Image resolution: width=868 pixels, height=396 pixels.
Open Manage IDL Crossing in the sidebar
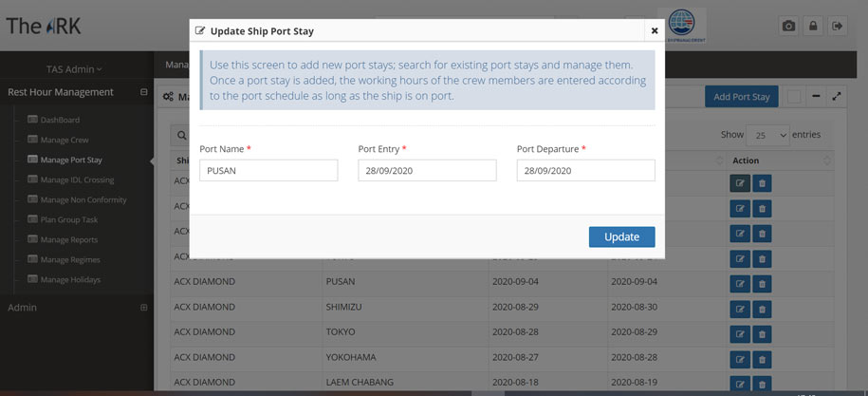pos(71,179)
